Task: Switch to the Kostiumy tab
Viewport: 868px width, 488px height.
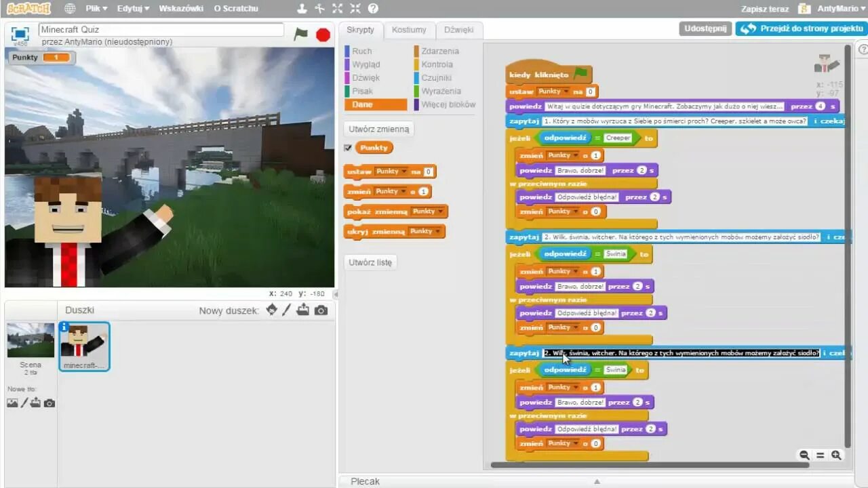Action: (409, 30)
